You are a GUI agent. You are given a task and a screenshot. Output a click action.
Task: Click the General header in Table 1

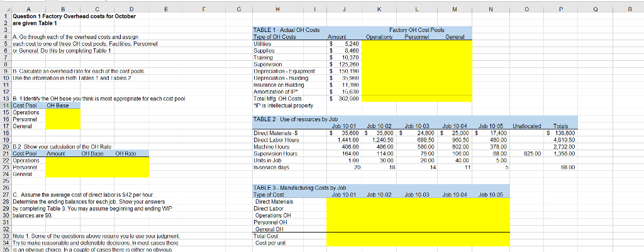(455, 36)
